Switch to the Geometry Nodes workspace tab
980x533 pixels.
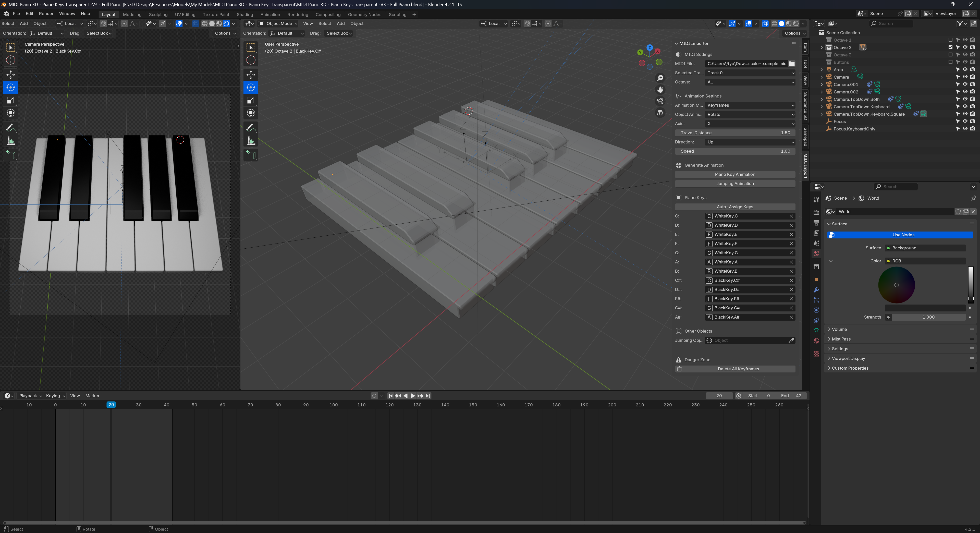click(364, 15)
